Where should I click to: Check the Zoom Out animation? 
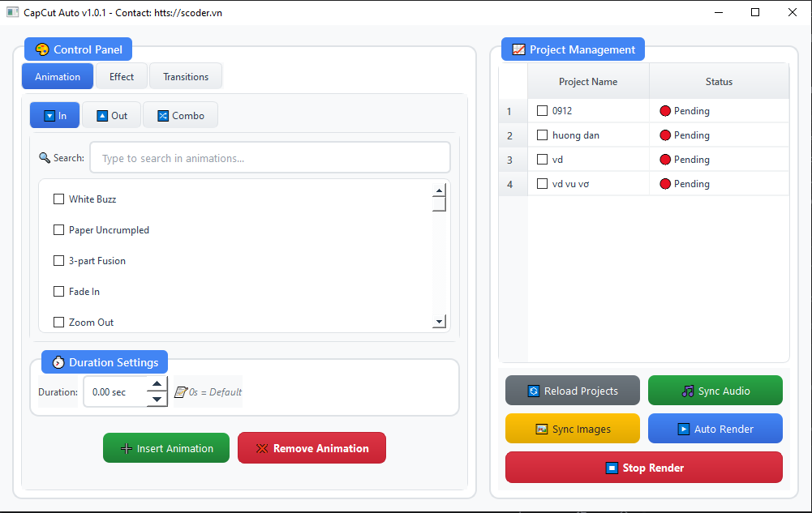tap(59, 323)
